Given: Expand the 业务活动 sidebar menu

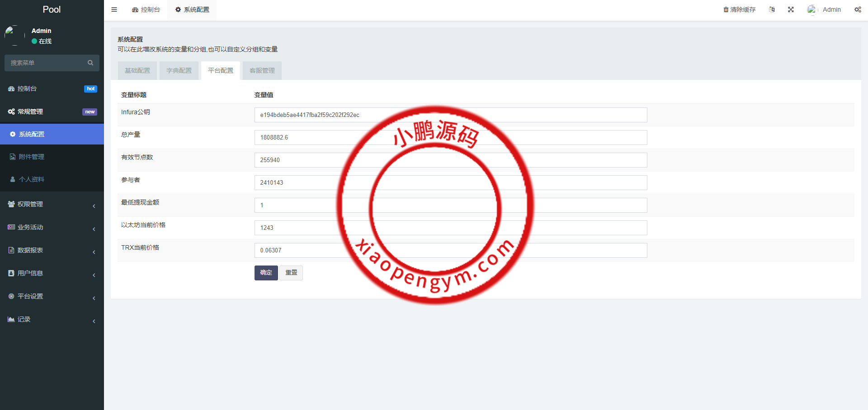Looking at the screenshot, I should tap(52, 227).
